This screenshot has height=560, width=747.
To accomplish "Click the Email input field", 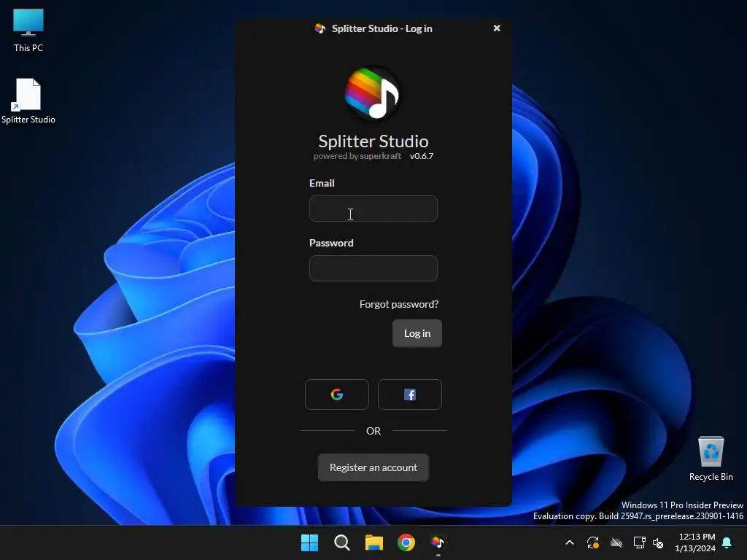I will tap(373, 209).
